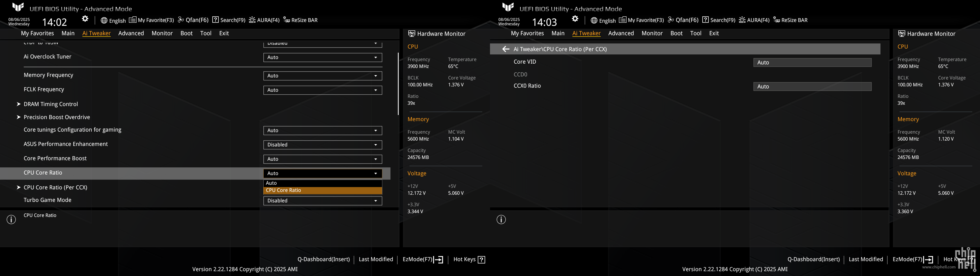The height and width of the screenshot is (276, 980).
Task: Open Exit tab in right window
Action: tap(714, 33)
